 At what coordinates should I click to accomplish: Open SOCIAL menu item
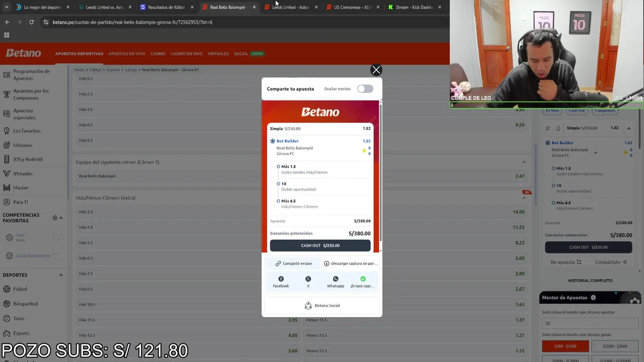[240, 54]
